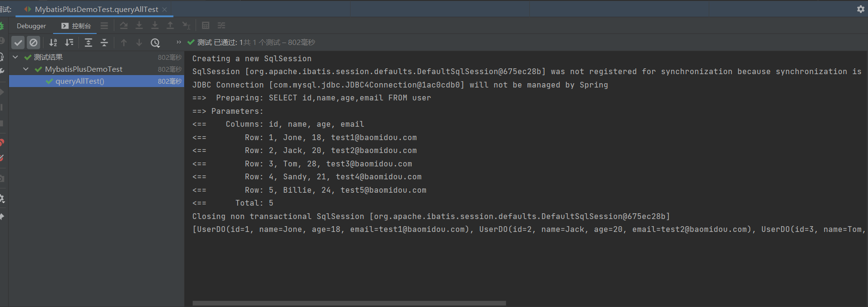Select the queryAllTest() test item

tap(80, 81)
